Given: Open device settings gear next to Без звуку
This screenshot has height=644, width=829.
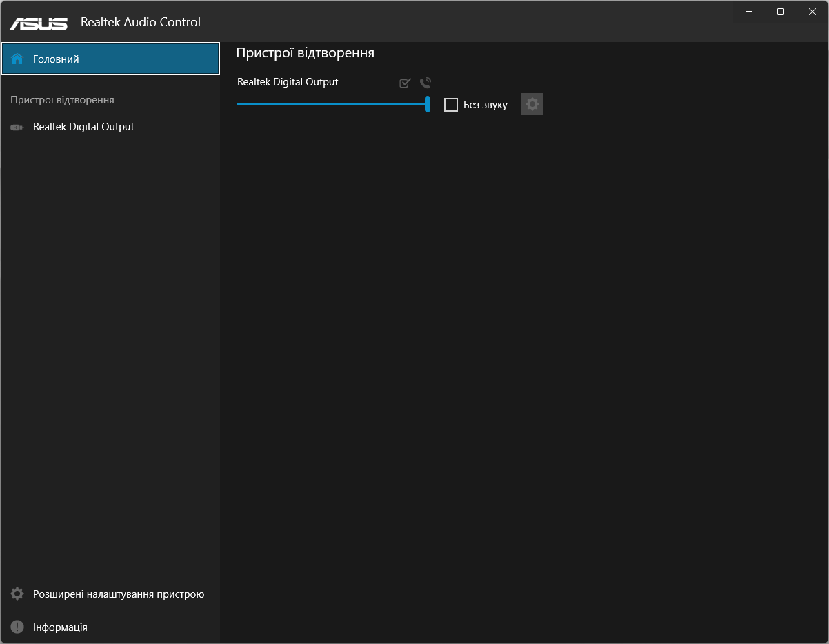Looking at the screenshot, I should point(532,105).
